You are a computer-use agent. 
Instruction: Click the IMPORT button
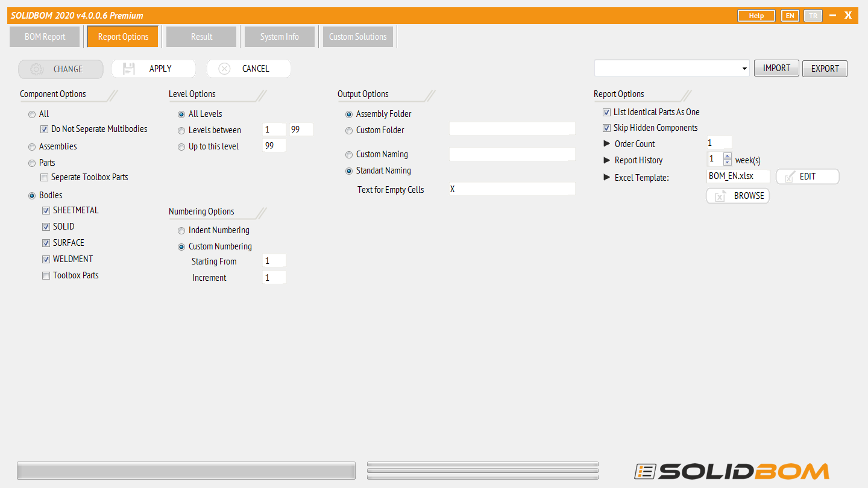coord(776,68)
